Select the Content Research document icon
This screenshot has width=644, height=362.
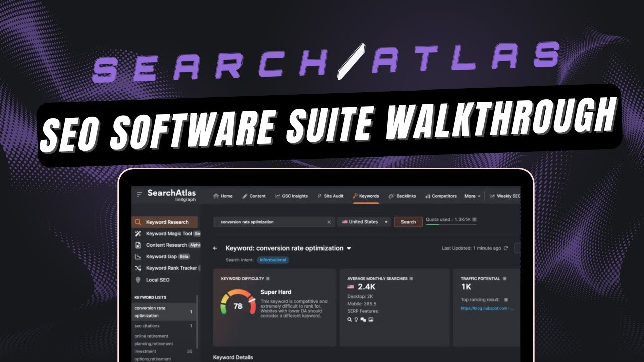137,245
